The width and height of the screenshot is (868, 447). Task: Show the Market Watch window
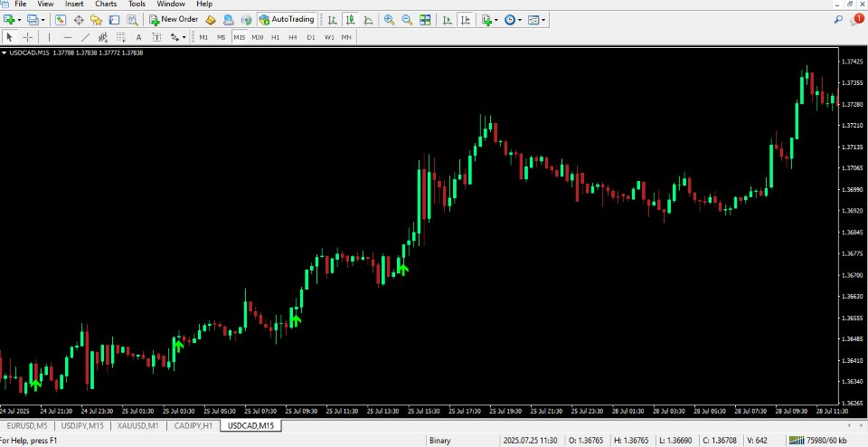pyautogui.click(x=61, y=20)
